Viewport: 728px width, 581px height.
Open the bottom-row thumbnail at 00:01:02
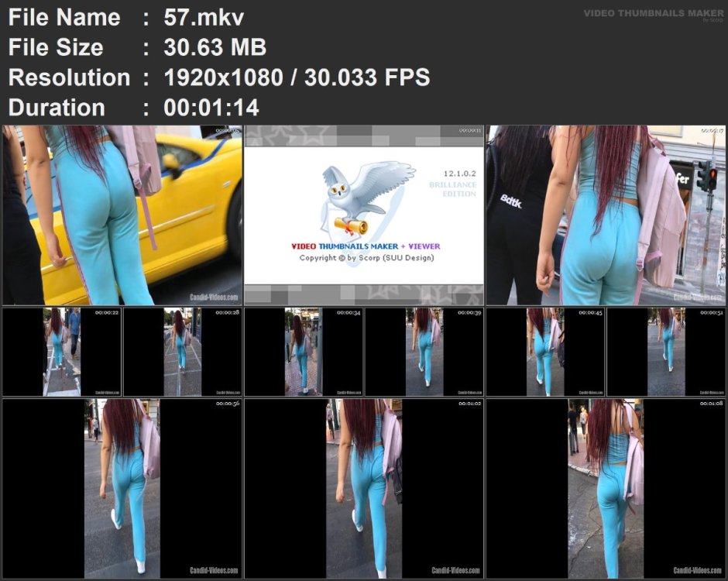point(364,488)
